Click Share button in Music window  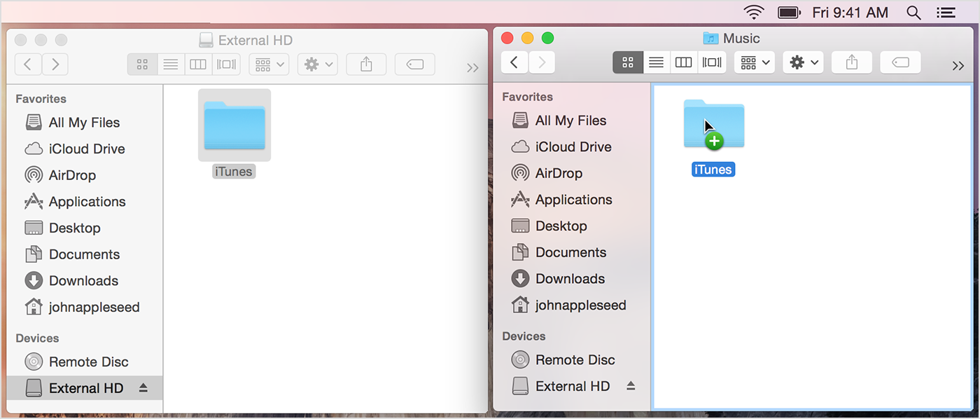click(851, 62)
